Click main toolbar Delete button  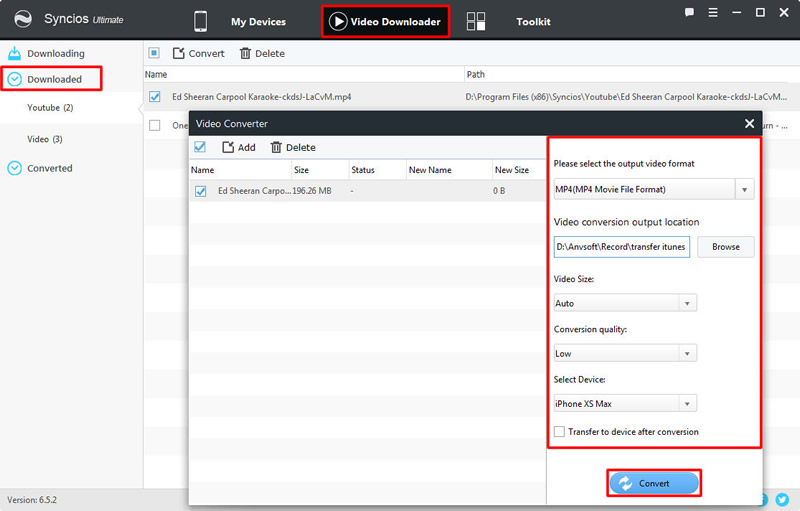tap(262, 54)
